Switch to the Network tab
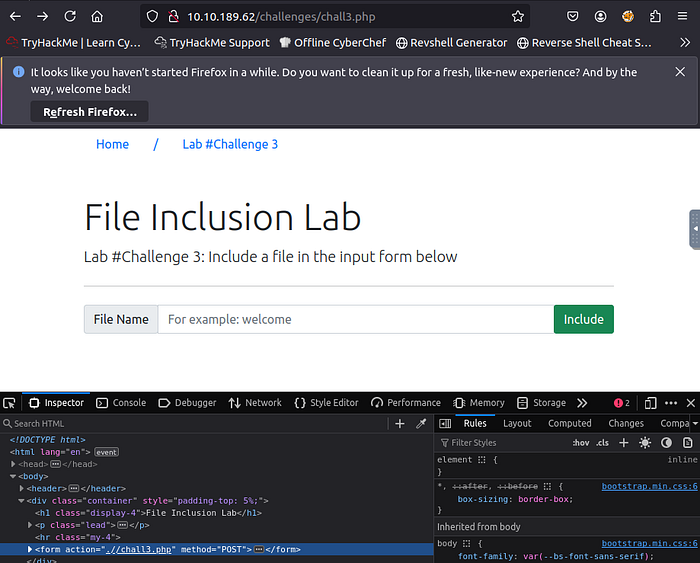Viewport: 700px width, 563px height. (255, 403)
